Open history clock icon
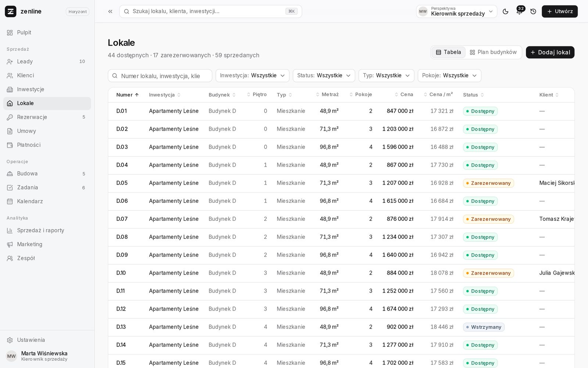This screenshot has width=588, height=368. tap(533, 11)
